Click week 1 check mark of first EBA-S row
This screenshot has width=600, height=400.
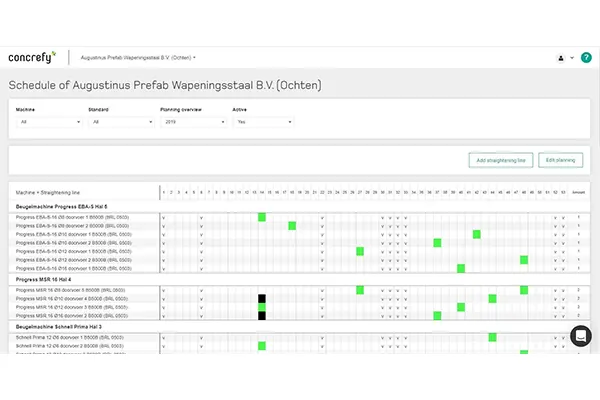(163, 217)
